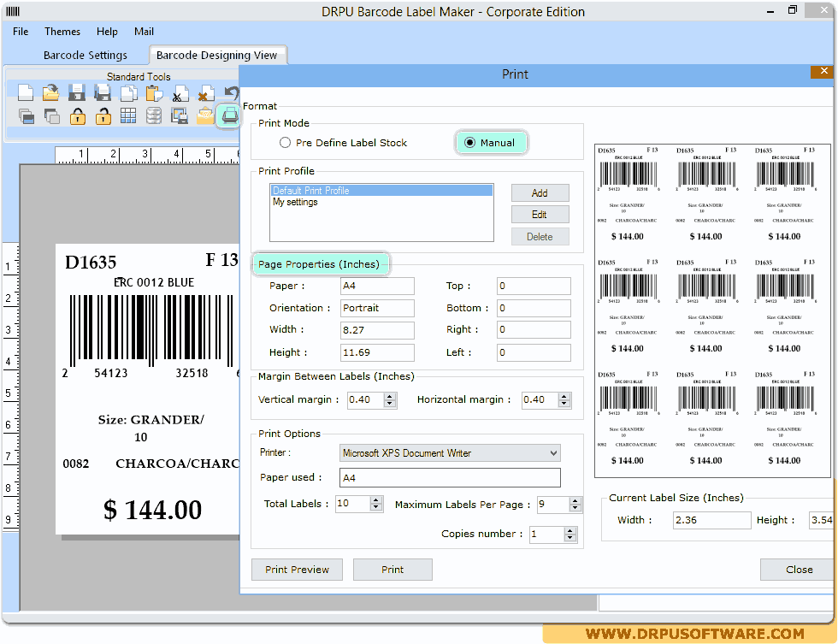838x644 pixels.
Task: Undo with the curved arrow icon
Action: click(x=231, y=93)
